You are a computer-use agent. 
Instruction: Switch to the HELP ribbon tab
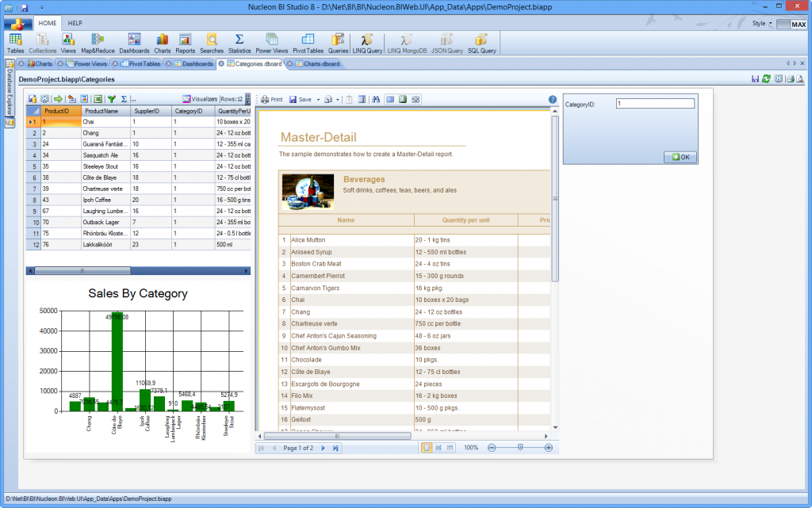75,24
